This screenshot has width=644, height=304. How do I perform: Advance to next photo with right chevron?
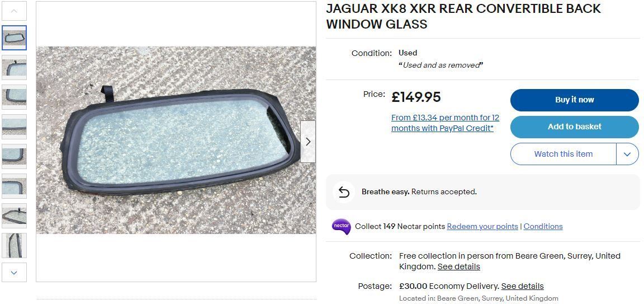(308, 142)
